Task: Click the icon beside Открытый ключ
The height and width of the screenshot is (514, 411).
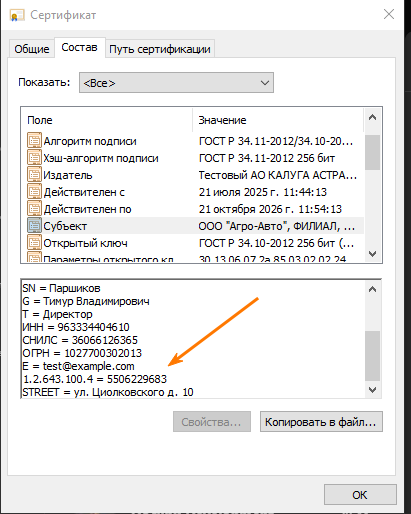Action: click(34, 243)
